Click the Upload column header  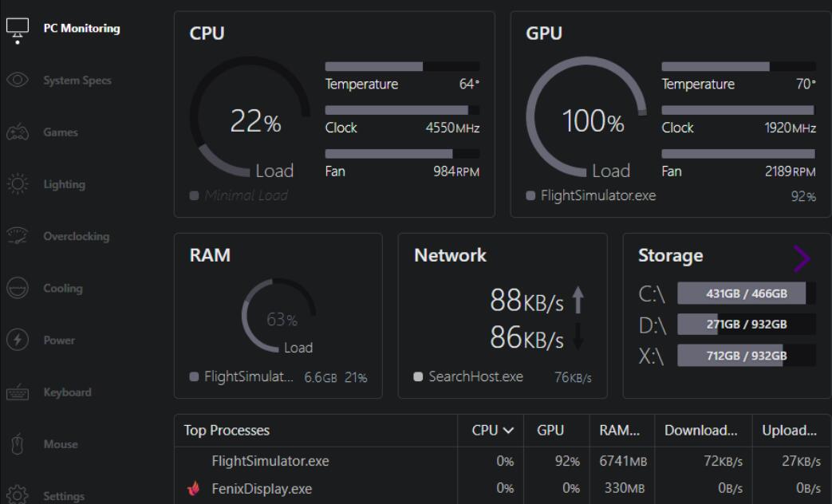pos(789,431)
